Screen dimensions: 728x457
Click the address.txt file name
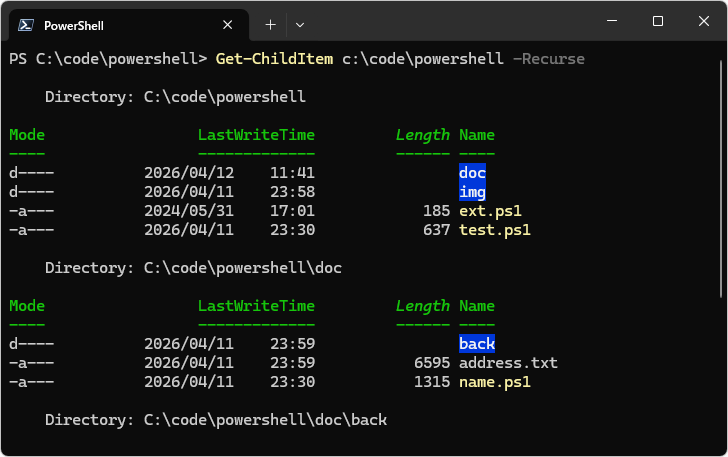pyautogui.click(x=508, y=363)
